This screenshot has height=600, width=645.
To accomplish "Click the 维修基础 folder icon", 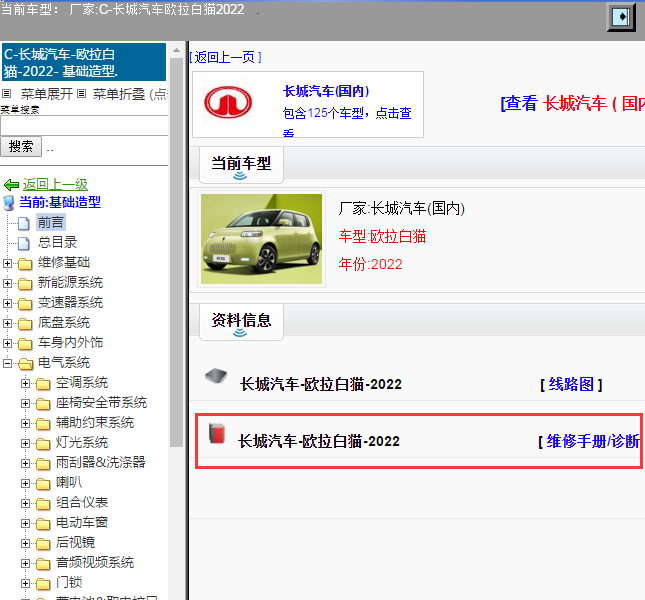I will click(x=25, y=264).
